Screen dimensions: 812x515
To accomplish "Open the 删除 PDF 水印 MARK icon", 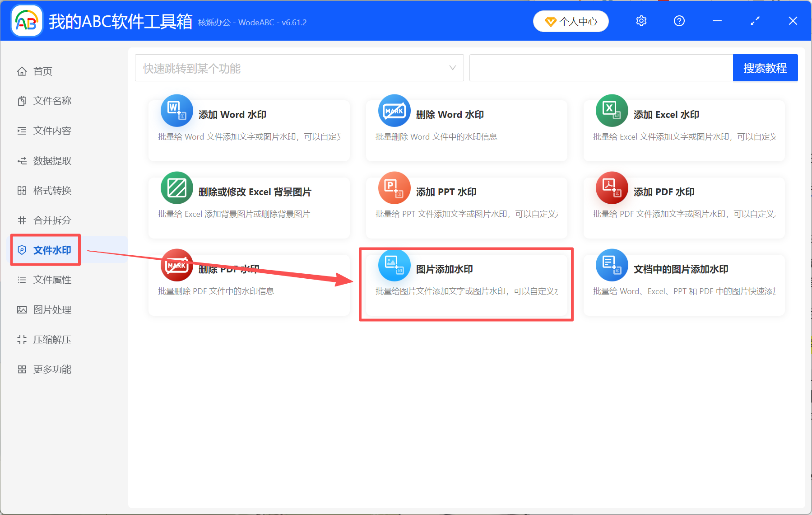I will point(176,265).
